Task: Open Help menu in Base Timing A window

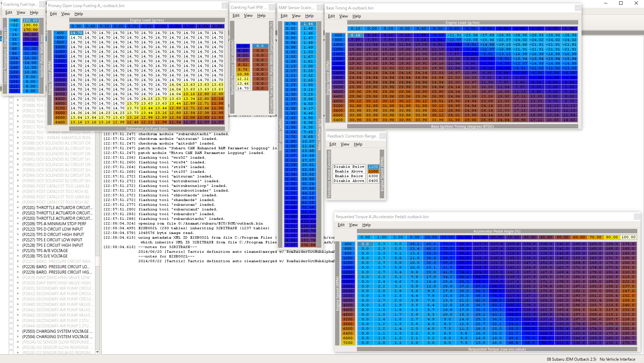Action: (357, 16)
